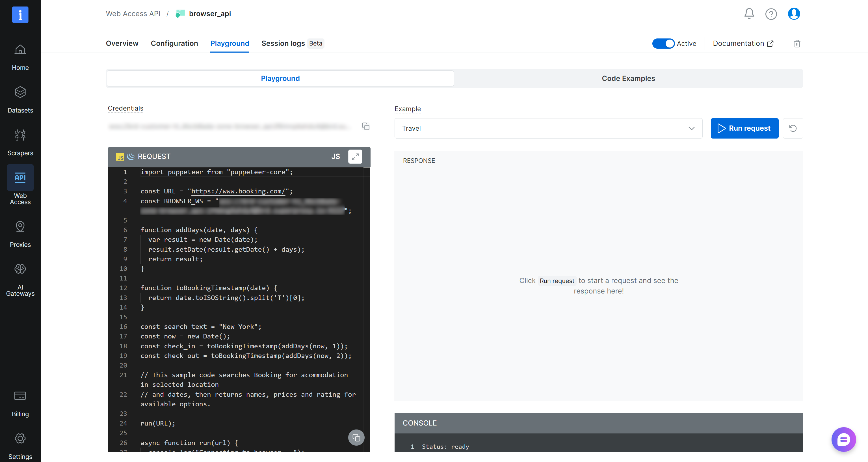Switch to the Overview tab
The image size is (868, 462).
tap(122, 44)
